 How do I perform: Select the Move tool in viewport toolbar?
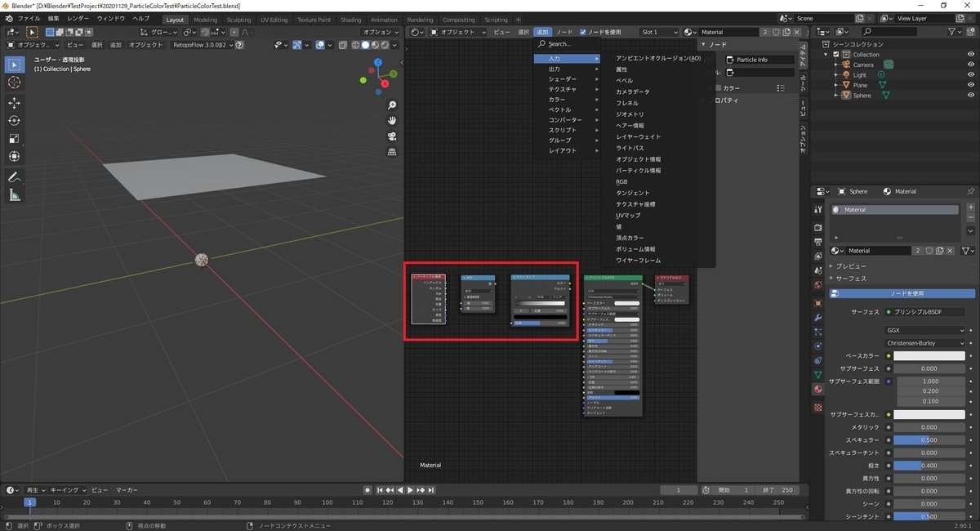click(x=15, y=103)
